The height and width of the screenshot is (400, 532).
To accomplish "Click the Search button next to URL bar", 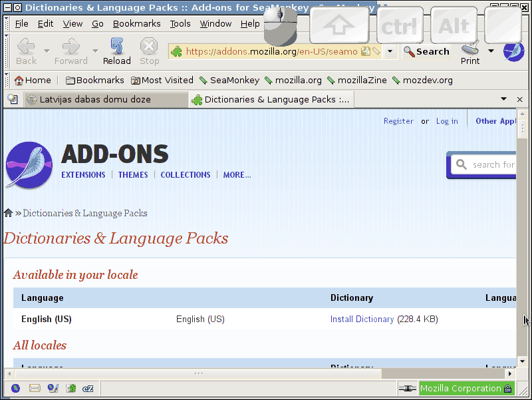I will (426, 52).
